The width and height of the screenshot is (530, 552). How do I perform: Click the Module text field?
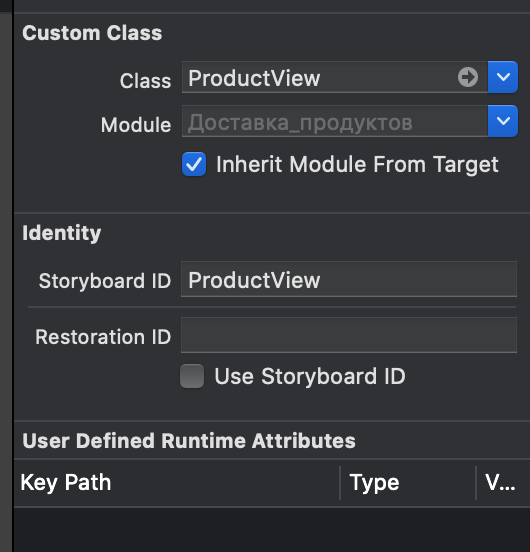pyautogui.click(x=335, y=121)
